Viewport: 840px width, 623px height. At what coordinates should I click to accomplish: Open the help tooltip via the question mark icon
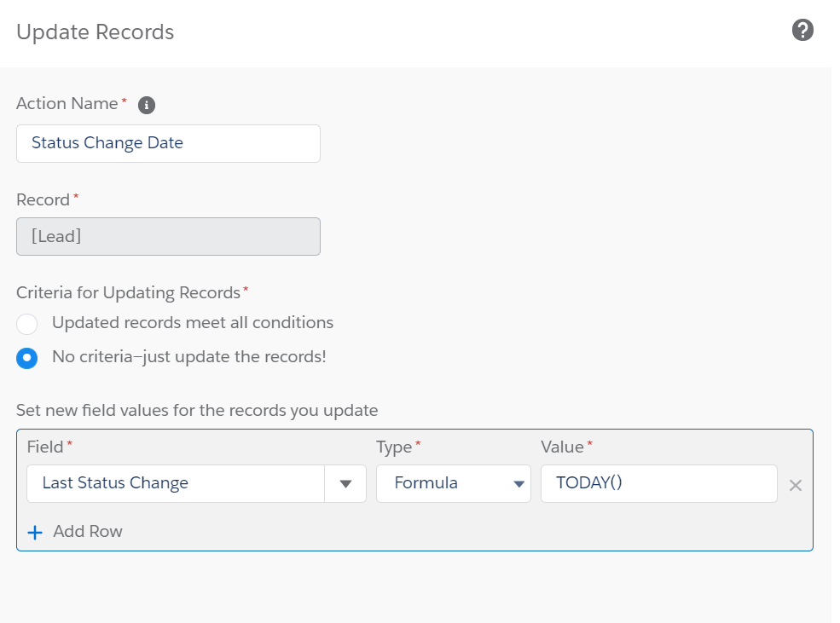point(802,31)
